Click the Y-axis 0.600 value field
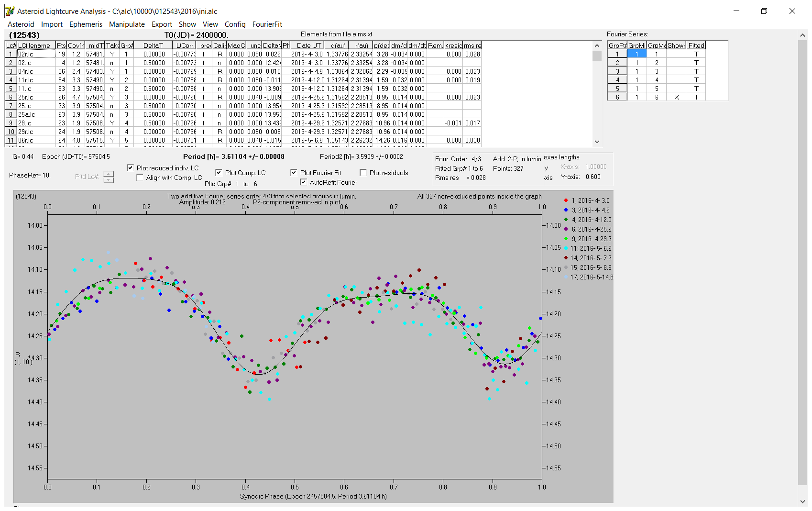Viewport: 812px width, 511px height. point(593,177)
